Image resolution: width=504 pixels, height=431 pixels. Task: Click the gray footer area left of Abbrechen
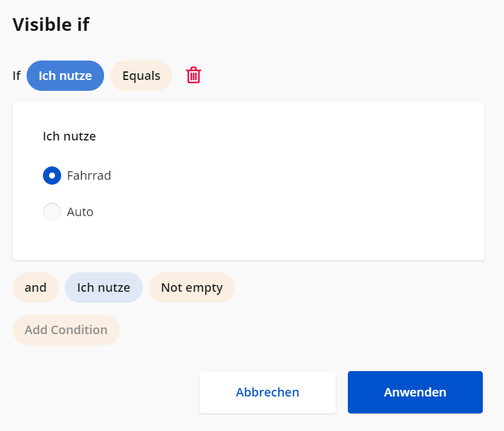[x=103, y=392]
